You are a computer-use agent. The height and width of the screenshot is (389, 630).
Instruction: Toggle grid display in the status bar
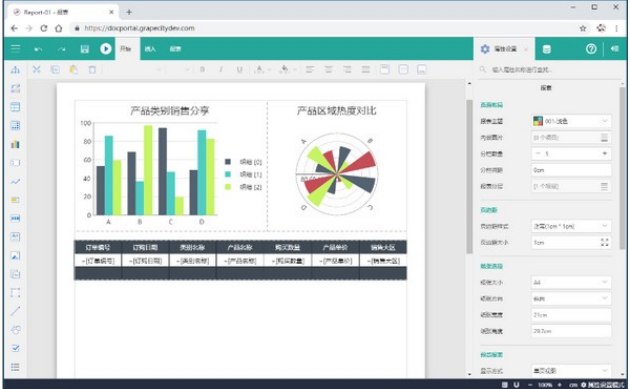click(505, 385)
